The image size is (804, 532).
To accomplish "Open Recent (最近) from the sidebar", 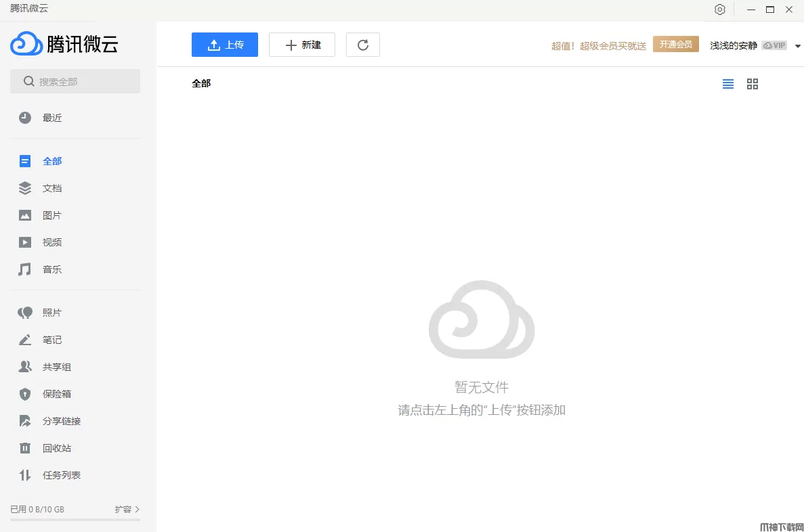I will click(x=52, y=118).
